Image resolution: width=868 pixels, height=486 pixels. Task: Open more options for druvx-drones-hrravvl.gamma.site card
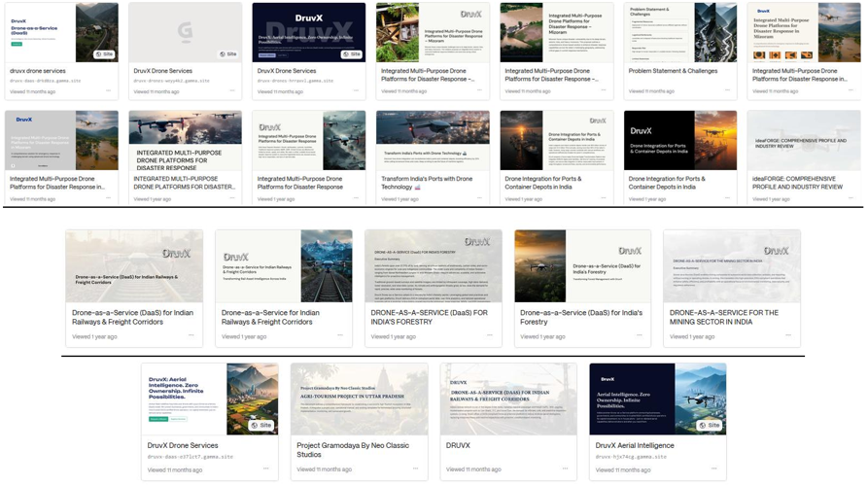pyautogui.click(x=356, y=90)
